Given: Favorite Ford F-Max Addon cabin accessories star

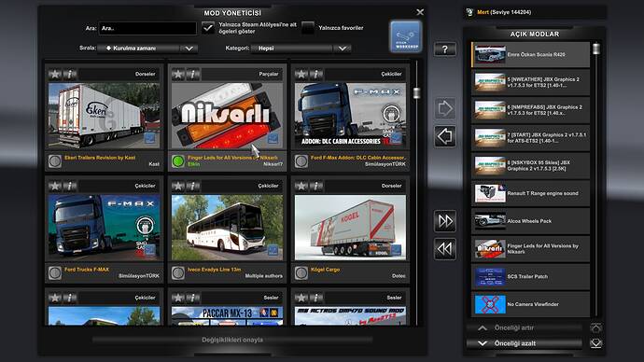Looking at the screenshot, I should [301, 74].
